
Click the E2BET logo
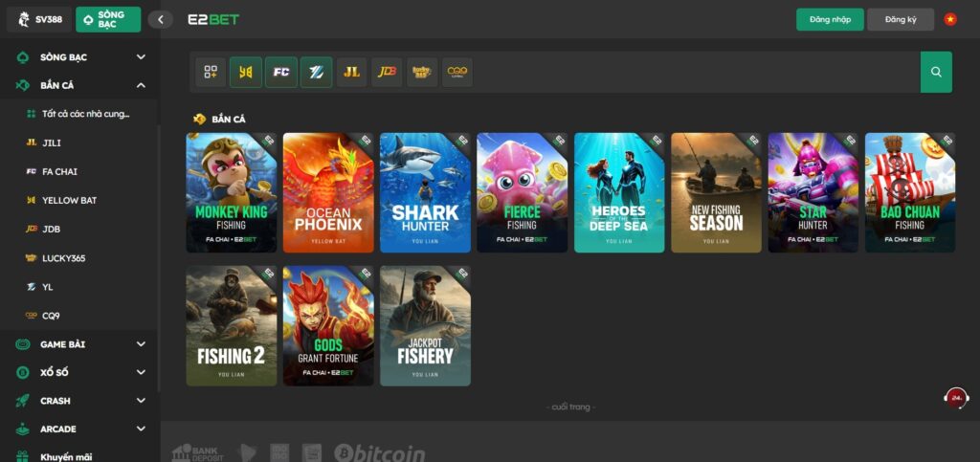[213, 19]
